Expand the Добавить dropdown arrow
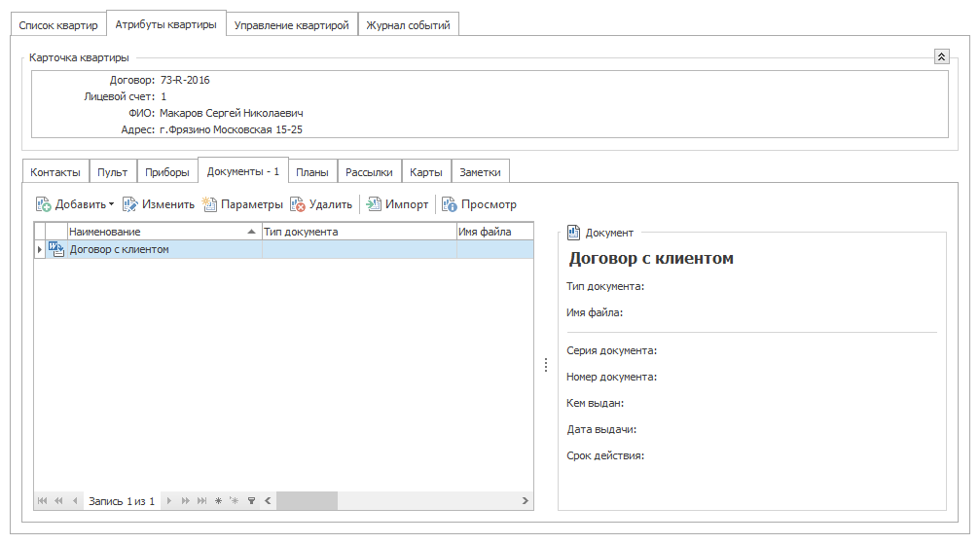 point(111,204)
